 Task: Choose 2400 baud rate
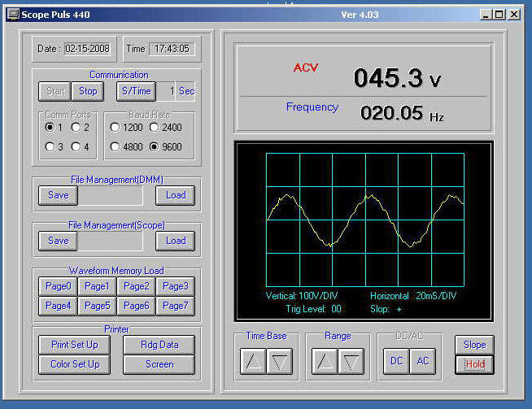coord(154,127)
